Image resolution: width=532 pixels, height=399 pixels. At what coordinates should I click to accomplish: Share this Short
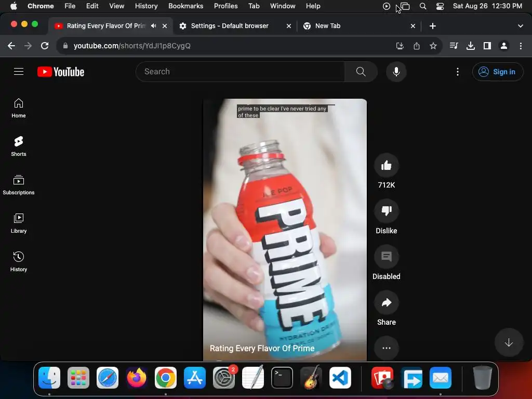[x=386, y=303]
